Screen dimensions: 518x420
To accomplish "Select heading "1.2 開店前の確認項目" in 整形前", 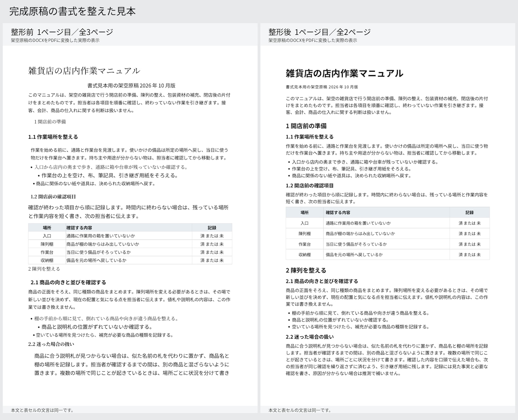I will (53, 196).
